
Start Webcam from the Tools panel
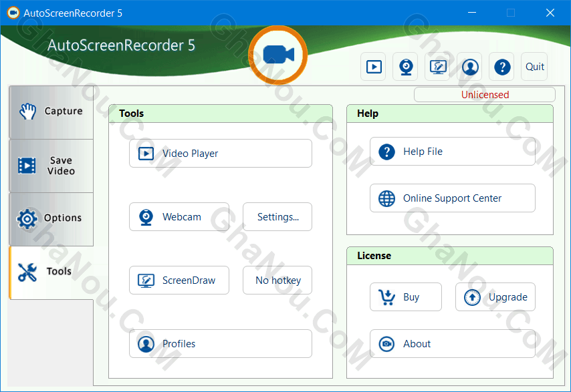coord(179,217)
